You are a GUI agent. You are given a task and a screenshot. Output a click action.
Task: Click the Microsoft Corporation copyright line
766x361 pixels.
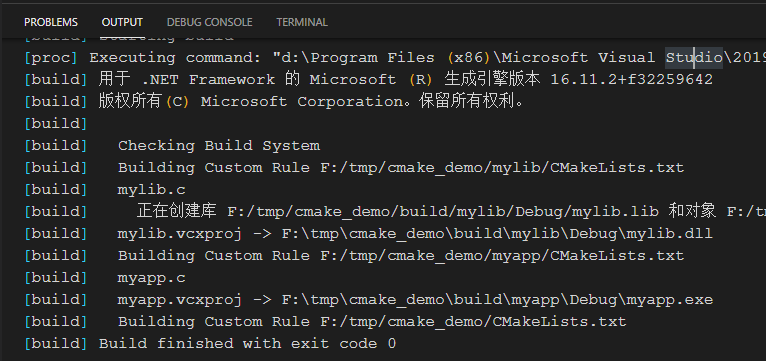[275, 102]
